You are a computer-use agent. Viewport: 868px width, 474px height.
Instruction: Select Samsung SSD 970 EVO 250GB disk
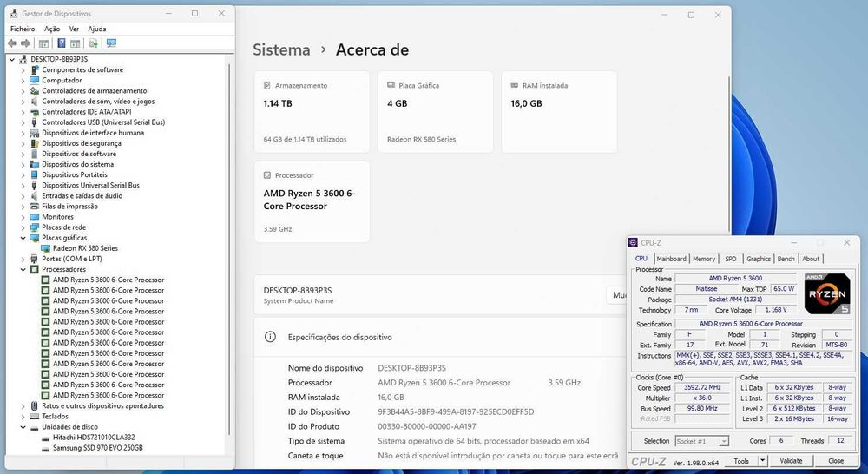97,448
